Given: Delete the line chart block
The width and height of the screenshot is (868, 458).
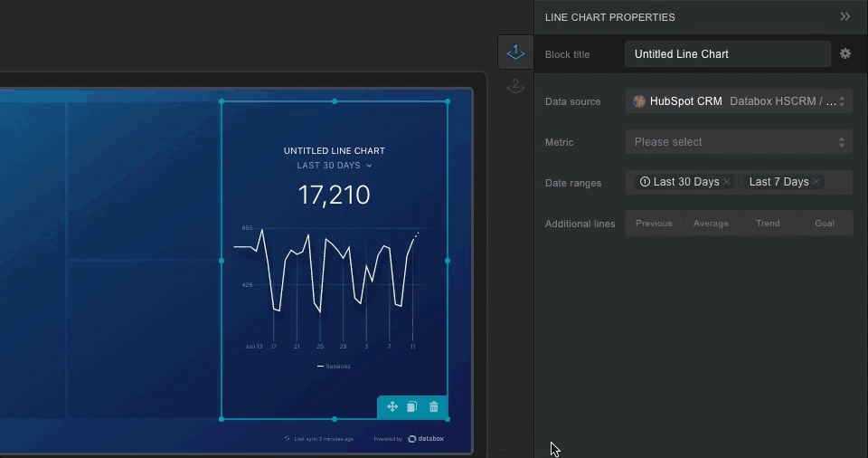Looking at the screenshot, I should tap(433, 407).
